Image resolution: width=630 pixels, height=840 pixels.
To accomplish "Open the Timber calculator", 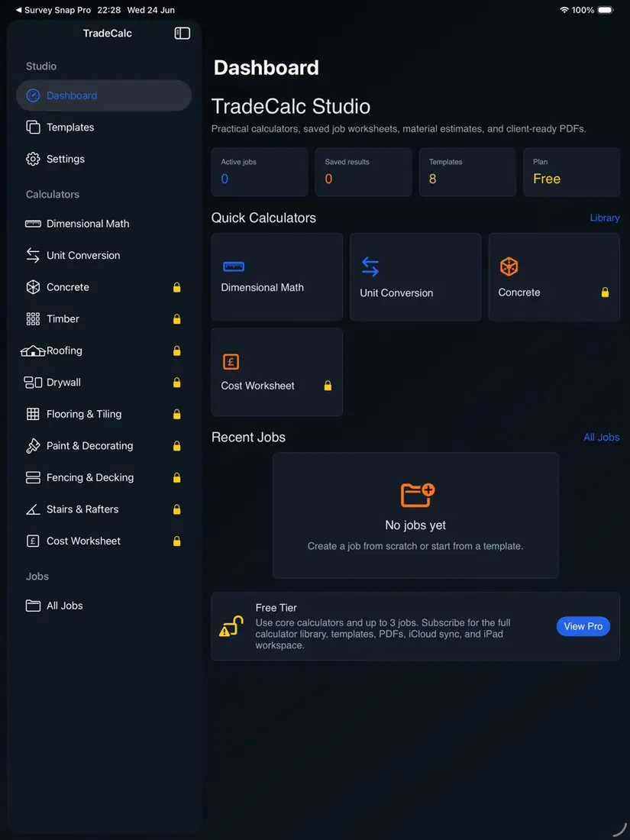I will 104,318.
